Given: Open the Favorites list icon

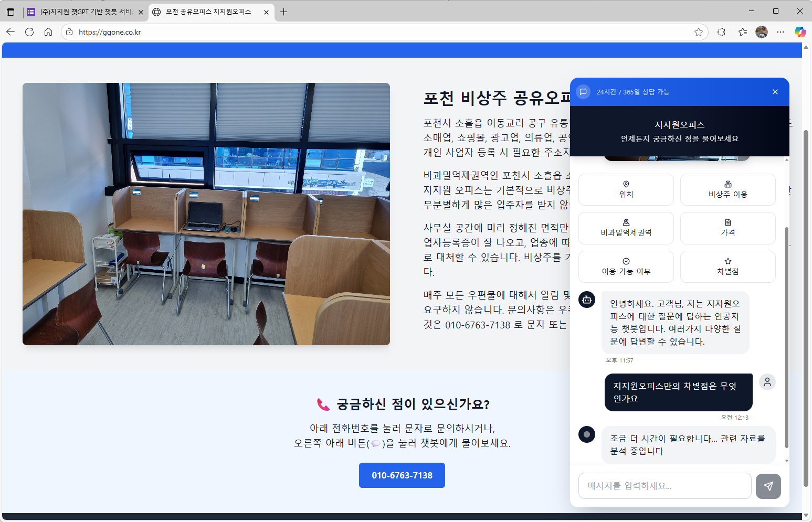Looking at the screenshot, I should tap(742, 32).
